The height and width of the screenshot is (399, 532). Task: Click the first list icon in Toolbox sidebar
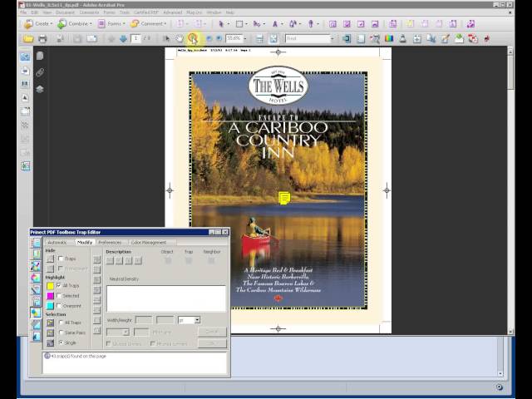tap(36, 243)
